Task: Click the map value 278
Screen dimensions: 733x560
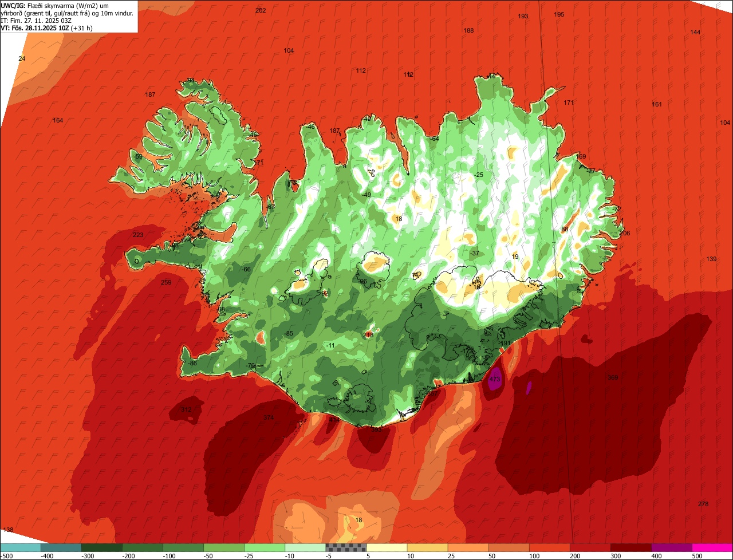Action: [x=703, y=504]
